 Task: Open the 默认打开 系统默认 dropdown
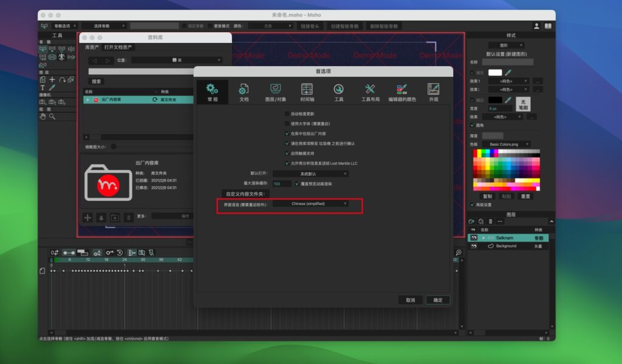tap(310, 174)
